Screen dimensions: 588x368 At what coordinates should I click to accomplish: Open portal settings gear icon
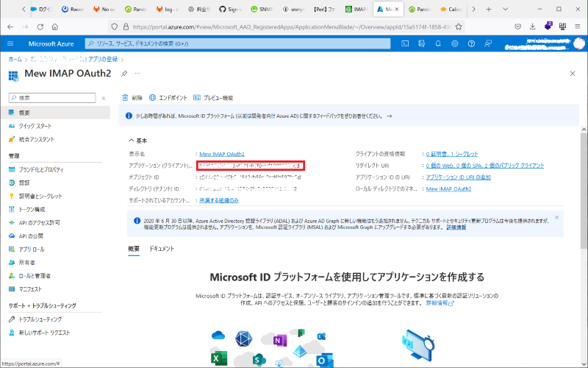(455, 43)
